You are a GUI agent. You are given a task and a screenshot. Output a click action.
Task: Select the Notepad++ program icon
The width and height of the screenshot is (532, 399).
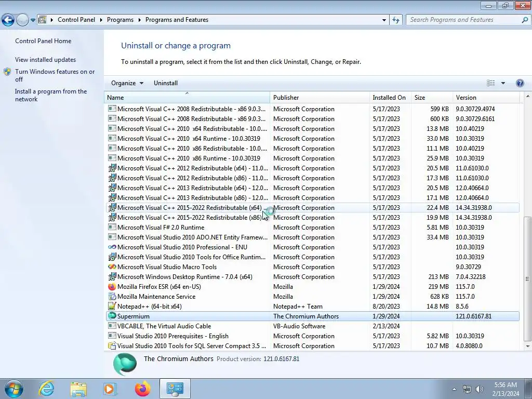click(x=112, y=307)
